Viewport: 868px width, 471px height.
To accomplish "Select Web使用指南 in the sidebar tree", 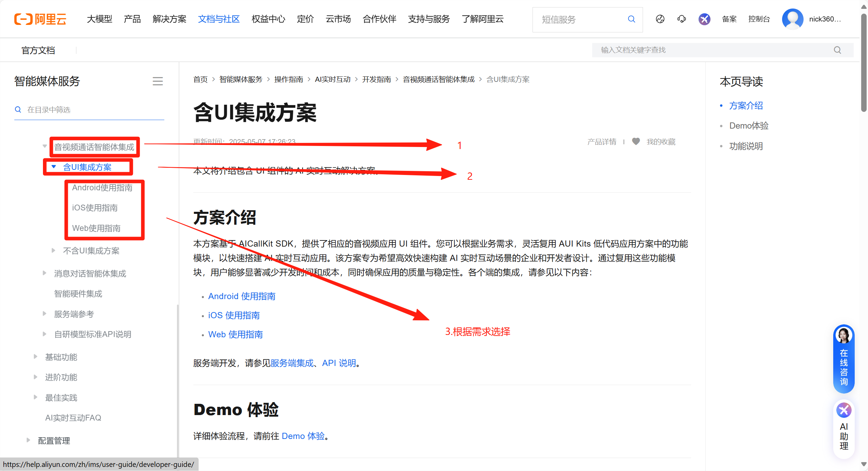I will click(x=96, y=228).
